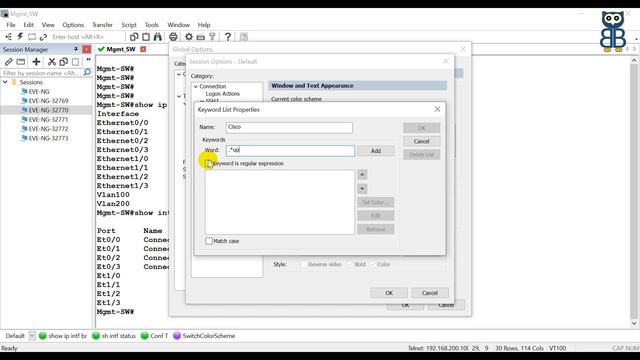Open Session Options via the gear icon
Image resolution: width=640 pixels, height=360 pixels.
coord(189,37)
